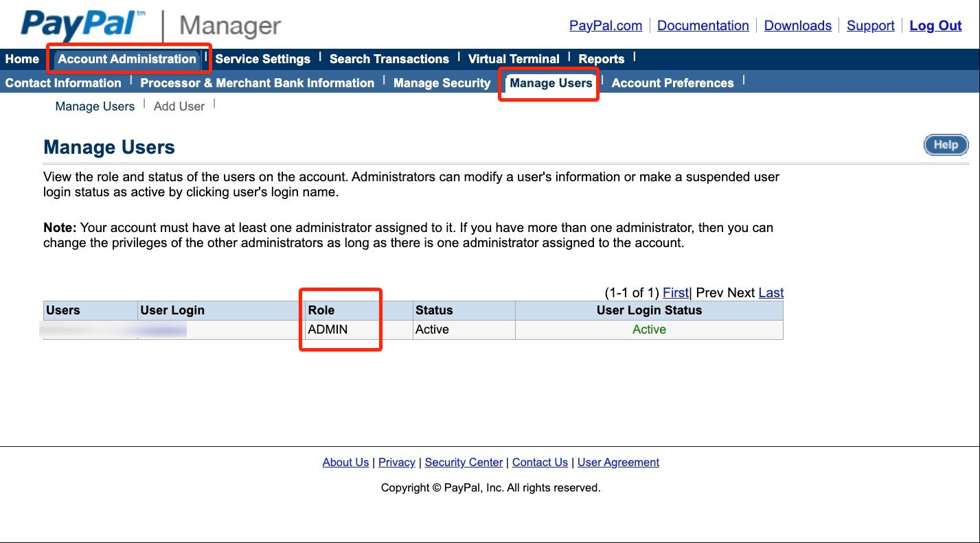Click the "(1-1 of 1)" record count

(632, 292)
